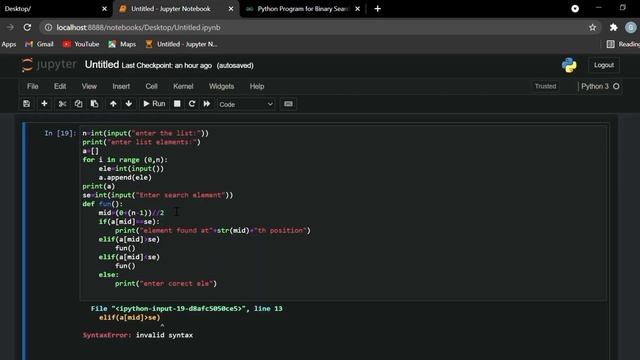The height and width of the screenshot is (360, 640).
Task: Open the Kernel menu
Action: (x=183, y=87)
